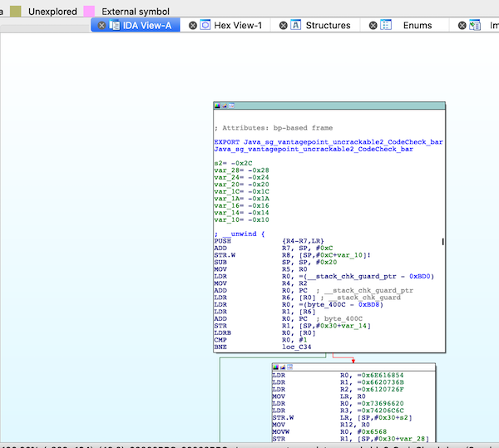
Task: Set node color on the top graph block
Action: (x=217, y=106)
